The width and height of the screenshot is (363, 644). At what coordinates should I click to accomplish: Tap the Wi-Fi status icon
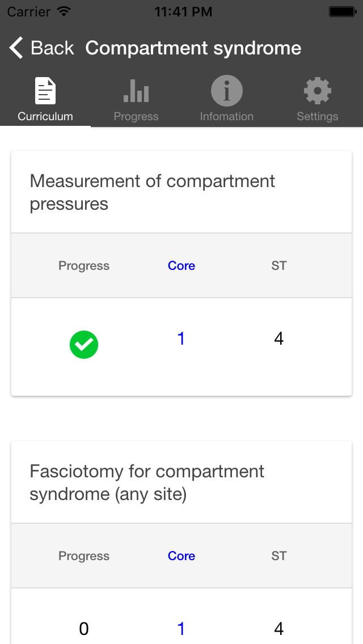pyautogui.click(x=64, y=11)
